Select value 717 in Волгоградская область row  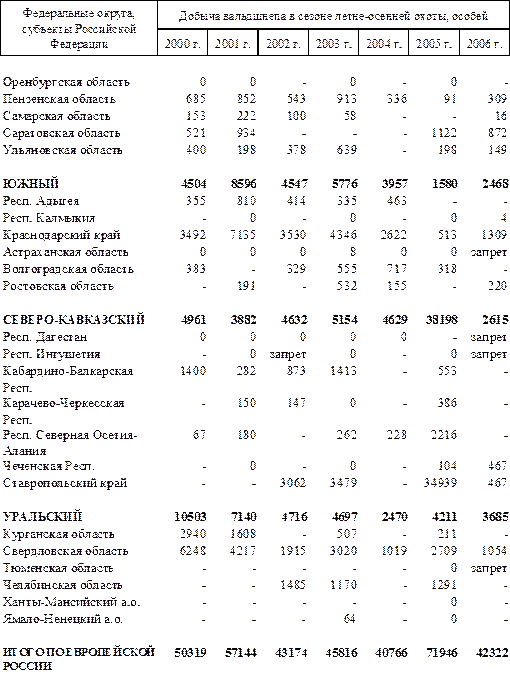coord(397,269)
